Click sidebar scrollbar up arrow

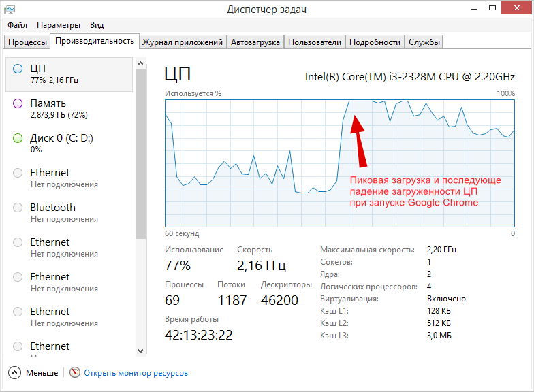pyautogui.click(x=140, y=63)
